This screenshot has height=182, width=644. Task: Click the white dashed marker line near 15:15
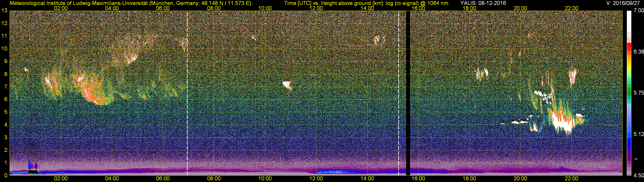pos(398,93)
